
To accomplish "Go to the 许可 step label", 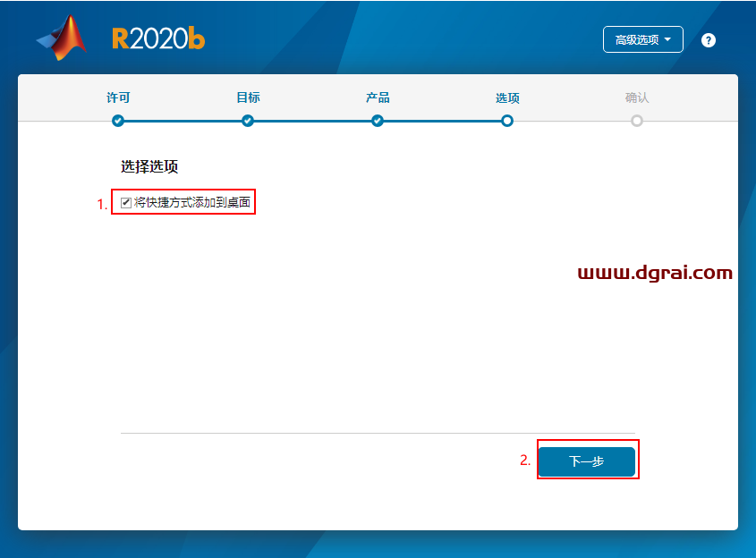I will (x=118, y=97).
